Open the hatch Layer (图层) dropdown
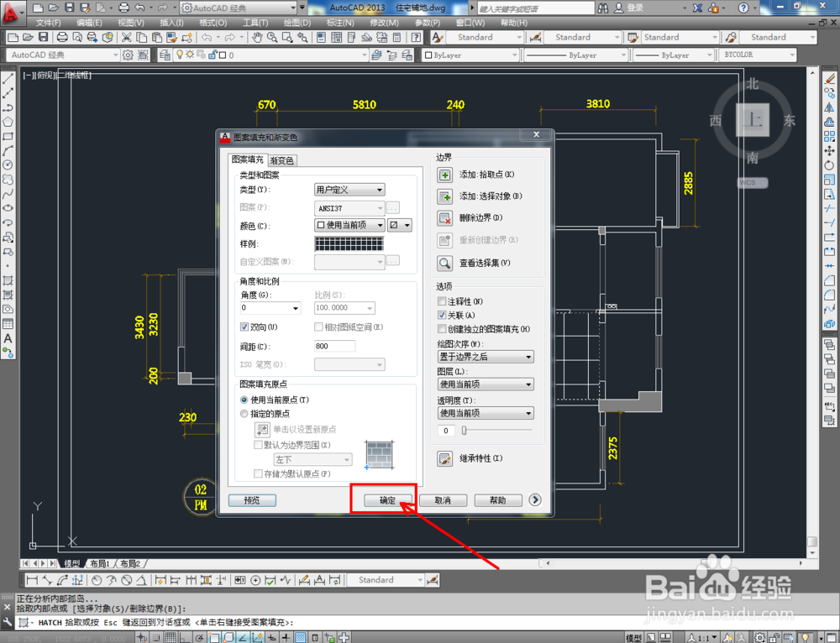This screenshot has width=840, height=643. [x=486, y=384]
